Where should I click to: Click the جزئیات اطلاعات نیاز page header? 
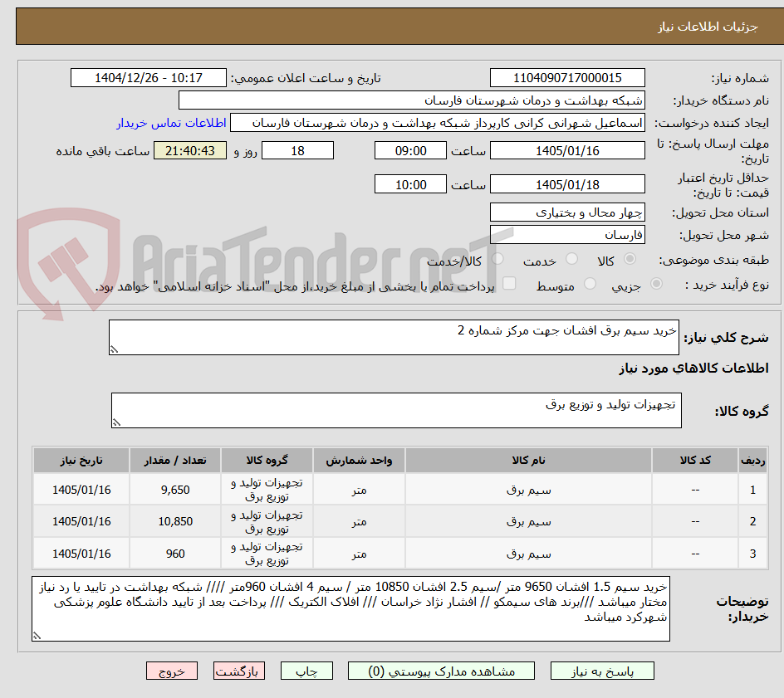(x=707, y=27)
